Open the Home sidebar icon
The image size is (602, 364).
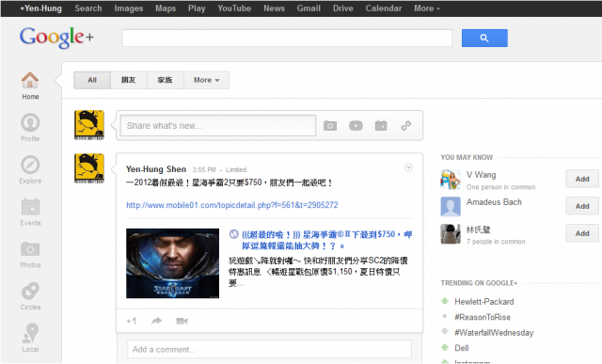(x=30, y=80)
